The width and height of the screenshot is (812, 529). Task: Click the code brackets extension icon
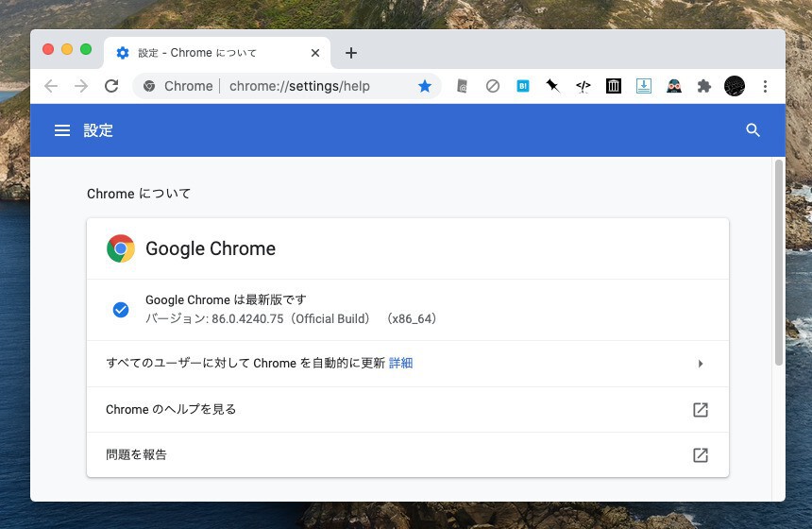pyautogui.click(x=584, y=86)
